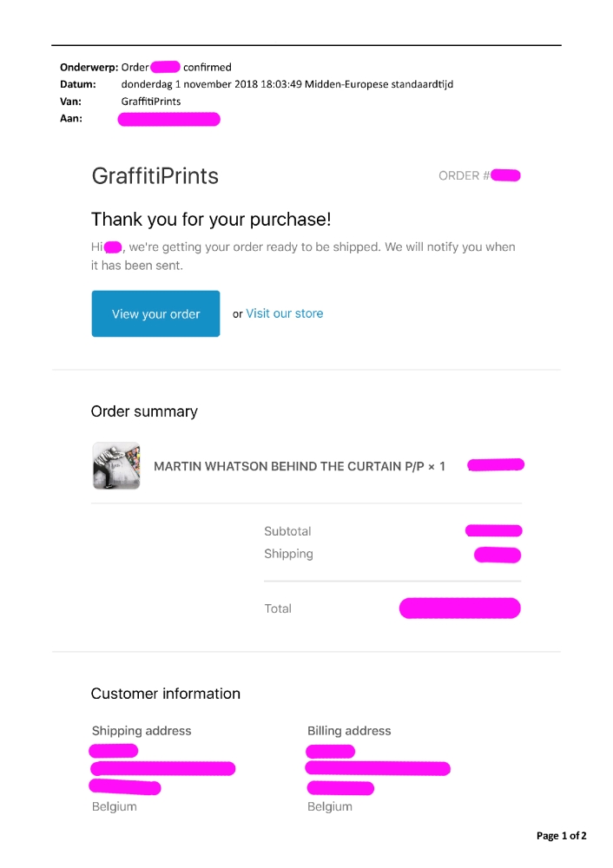613x868 pixels.
Task: Click the Total label
Action: click(278, 608)
